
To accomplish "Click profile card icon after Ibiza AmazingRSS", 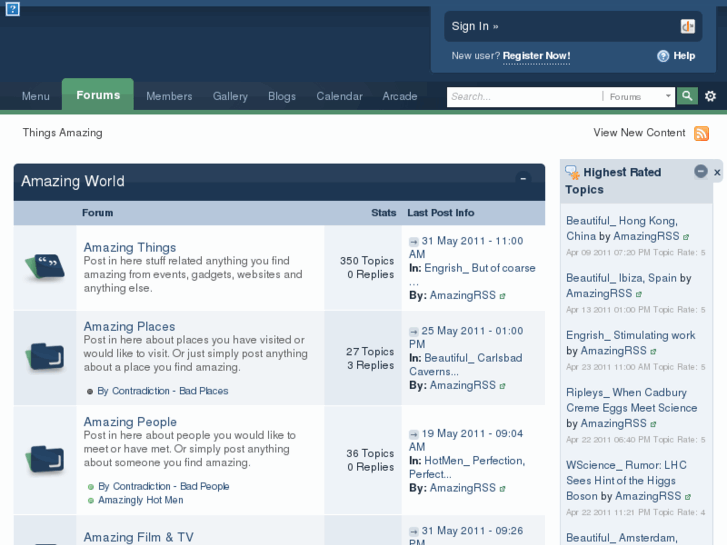I will [x=639, y=294].
